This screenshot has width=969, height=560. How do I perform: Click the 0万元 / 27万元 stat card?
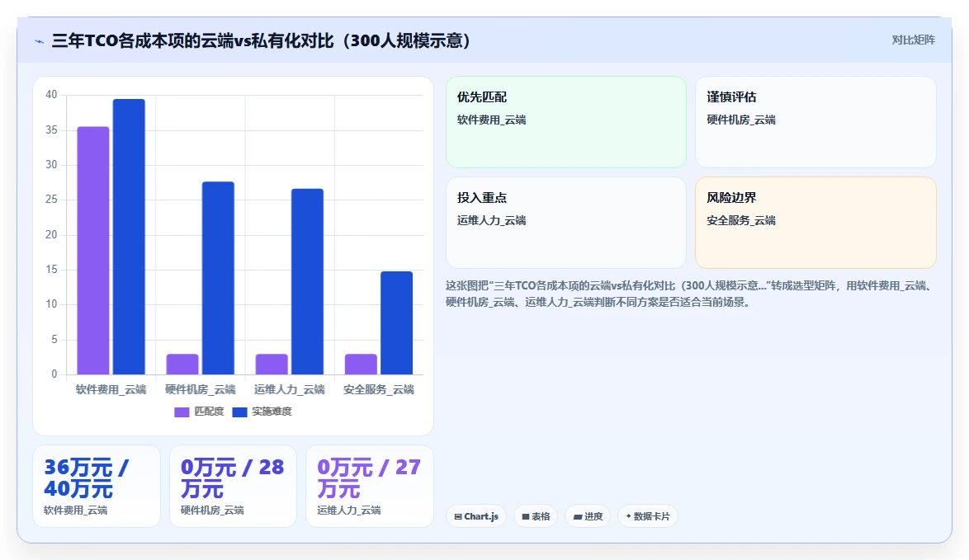pyautogui.click(x=370, y=487)
